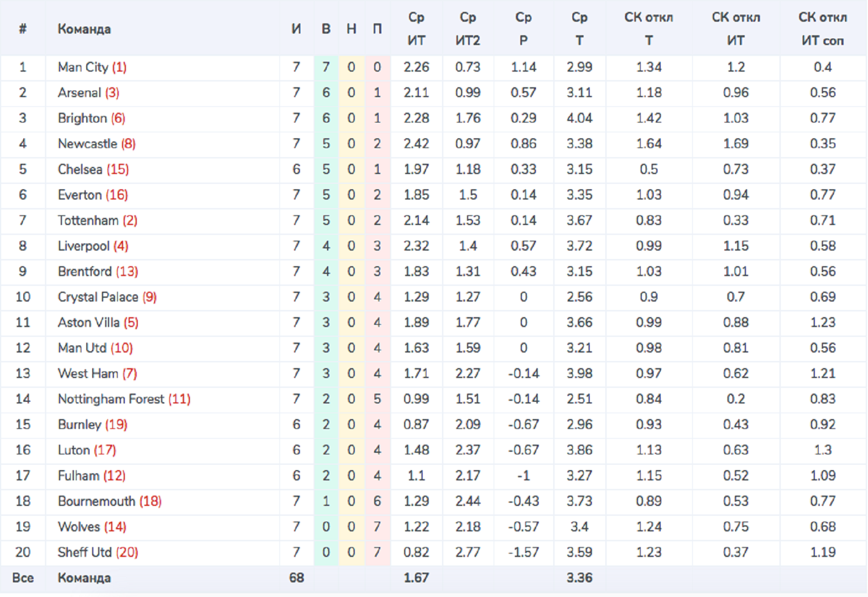Click the СК откл ИТ соп header
868x597 pixels.
pos(822,29)
